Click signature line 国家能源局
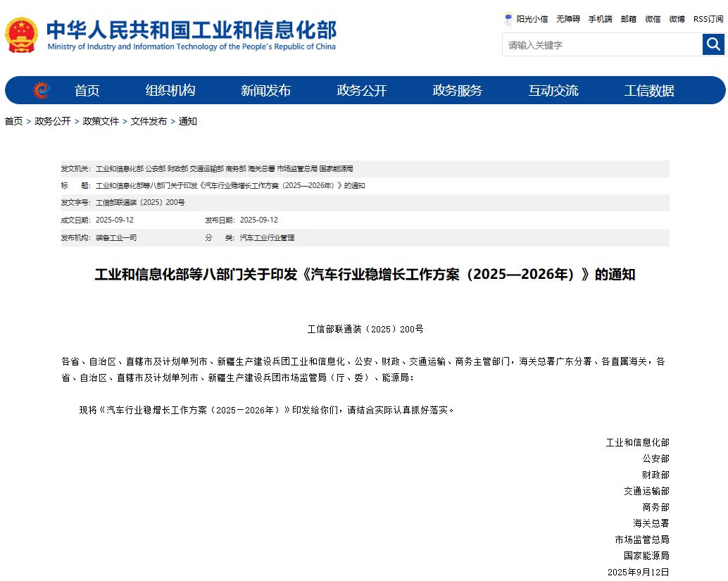728x581 pixels. 647,556
